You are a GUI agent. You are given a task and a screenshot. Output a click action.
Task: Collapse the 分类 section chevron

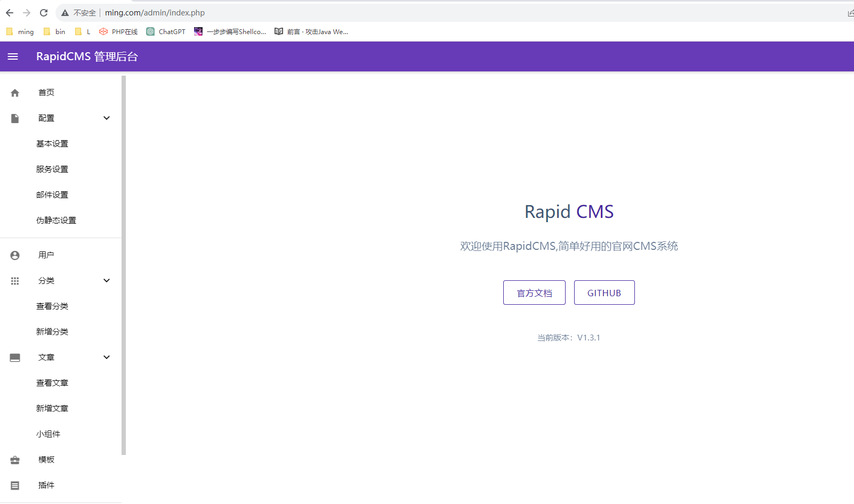coord(107,281)
